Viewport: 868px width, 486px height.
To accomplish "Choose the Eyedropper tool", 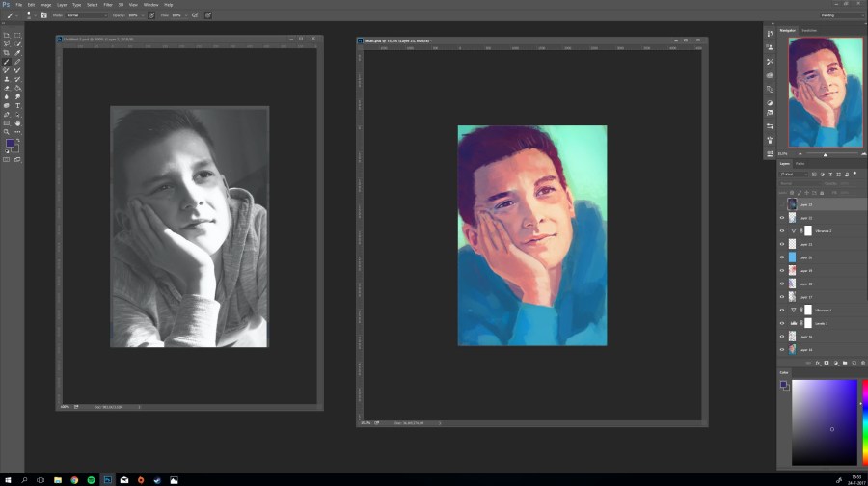I will tap(17, 53).
